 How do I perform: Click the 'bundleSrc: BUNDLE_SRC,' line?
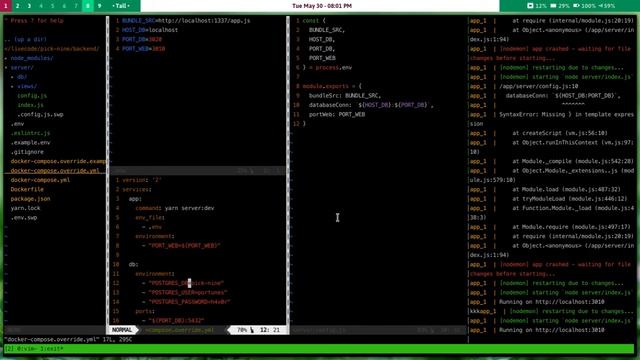point(344,96)
